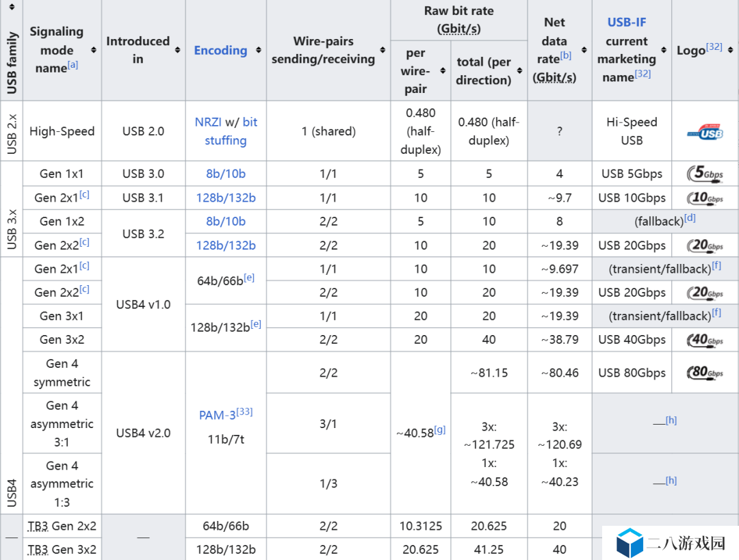
Task: Sort by Wire-pairs sending/receiving column
Action: tap(383, 50)
